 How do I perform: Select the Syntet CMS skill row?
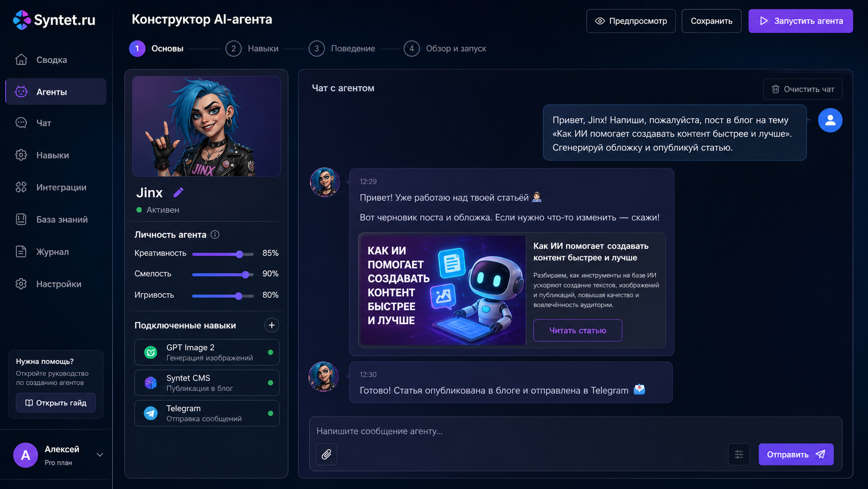coord(207,383)
